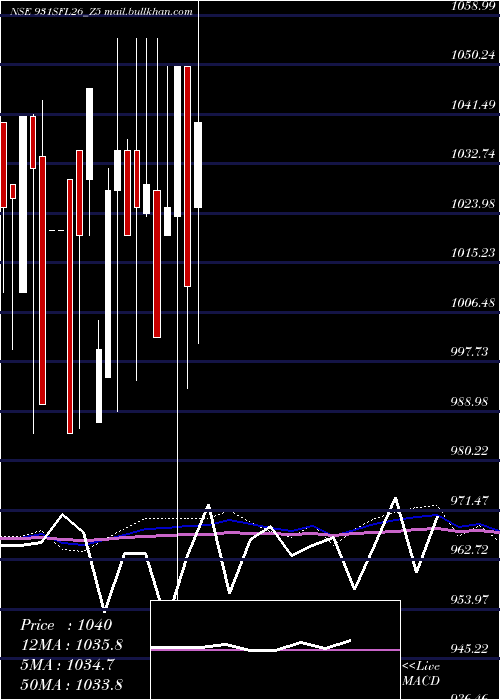The width and height of the screenshot is (500, 700).
Task: Click the 945.22 price axis label
Action: click(x=469, y=648)
